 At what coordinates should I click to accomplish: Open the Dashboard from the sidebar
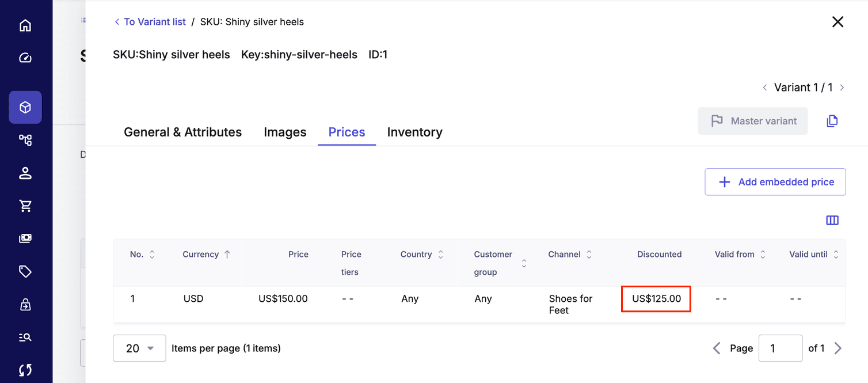coord(25,58)
